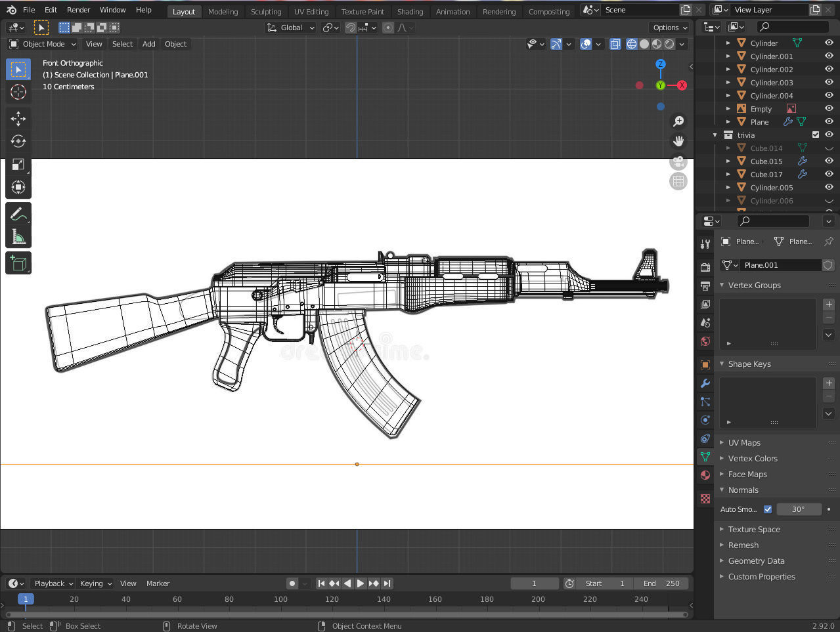Switch orthographic/perspective grid icon
This screenshot has height=632, width=840.
[x=678, y=181]
